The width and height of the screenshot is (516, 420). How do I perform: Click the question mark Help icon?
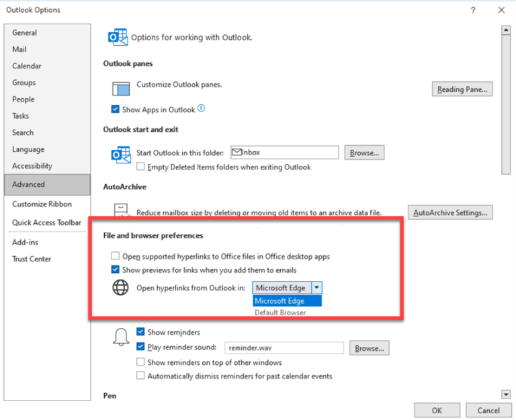click(x=473, y=10)
